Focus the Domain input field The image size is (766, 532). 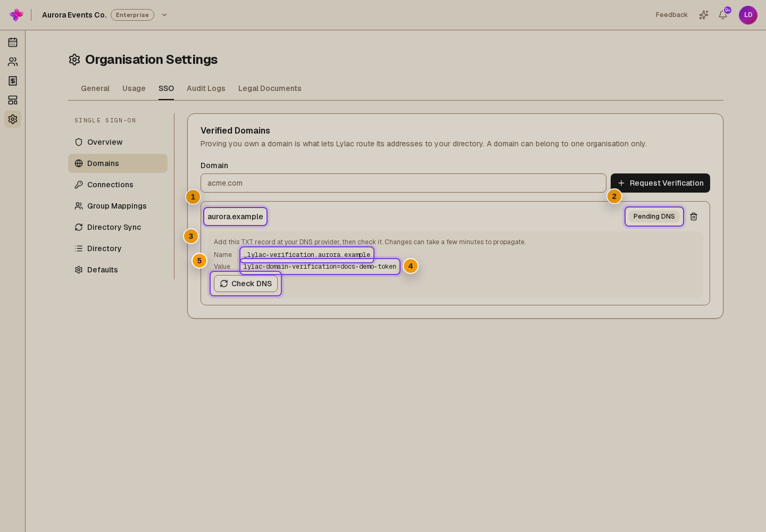click(403, 183)
